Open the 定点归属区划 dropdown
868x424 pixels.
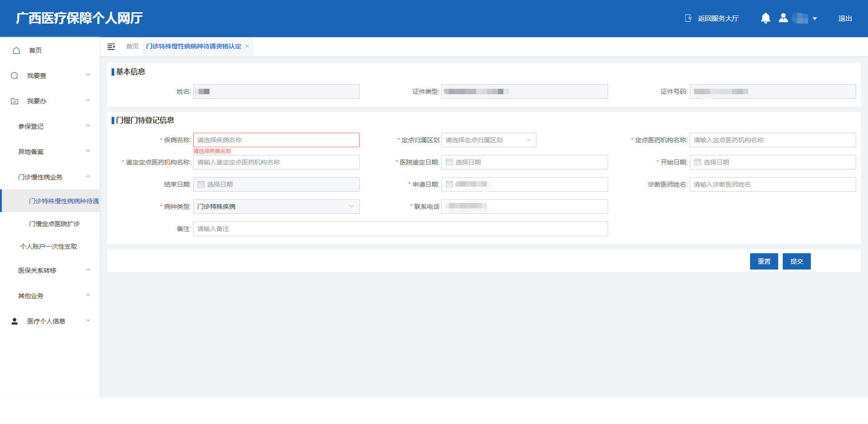pyautogui.click(x=488, y=140)
